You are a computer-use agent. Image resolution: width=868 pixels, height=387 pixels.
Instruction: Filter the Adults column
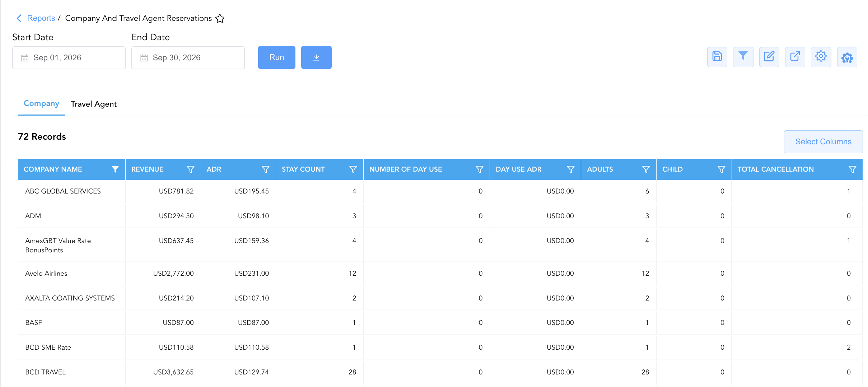pyautogui.click(x=646, y=169)
